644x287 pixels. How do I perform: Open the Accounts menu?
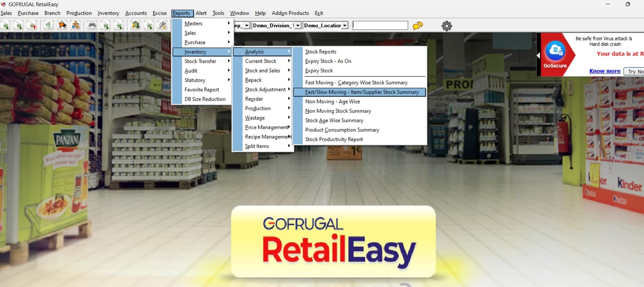136,13
